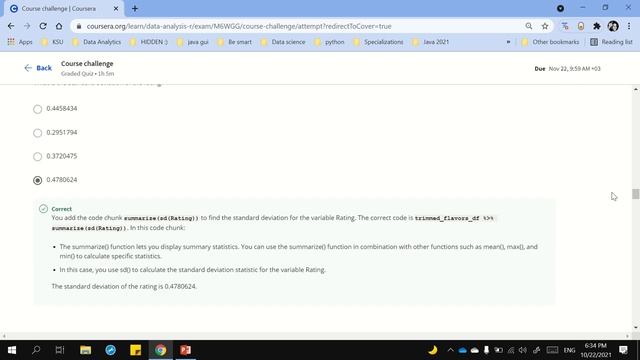Open the Java 2021 bookmark folder
640x360 pixels.
(431, 42)
